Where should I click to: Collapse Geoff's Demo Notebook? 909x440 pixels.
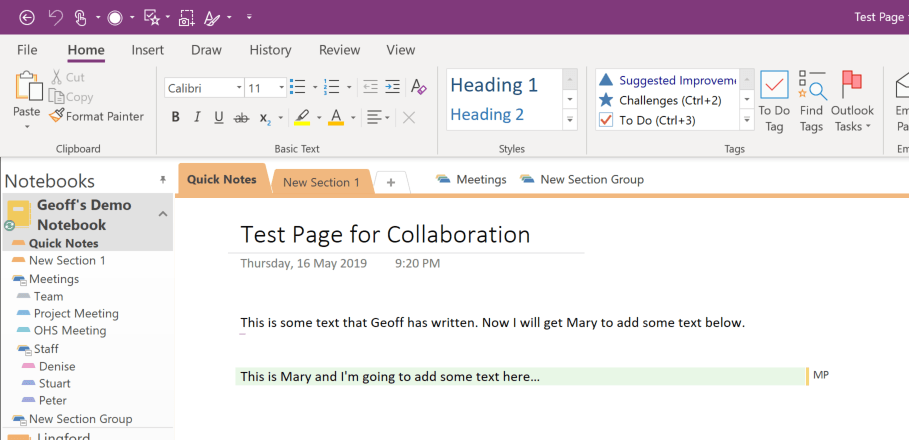coord(163,214)
